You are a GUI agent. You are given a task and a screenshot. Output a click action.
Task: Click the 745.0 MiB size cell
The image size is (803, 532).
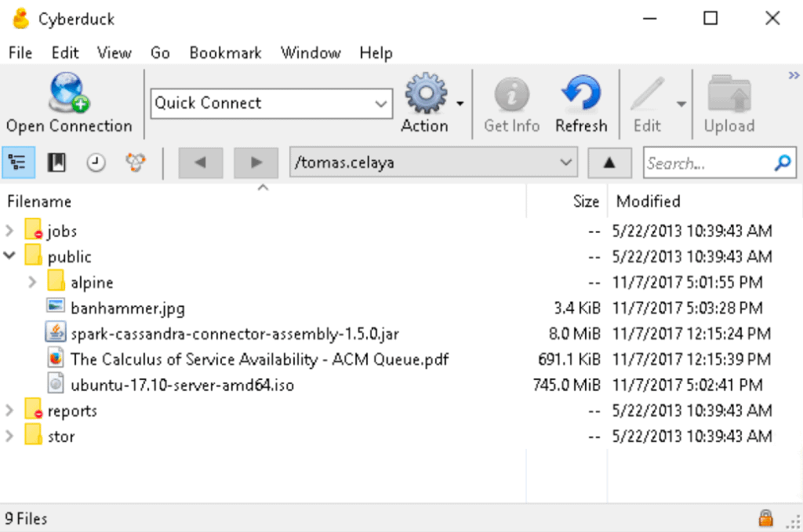pos(567,385)
